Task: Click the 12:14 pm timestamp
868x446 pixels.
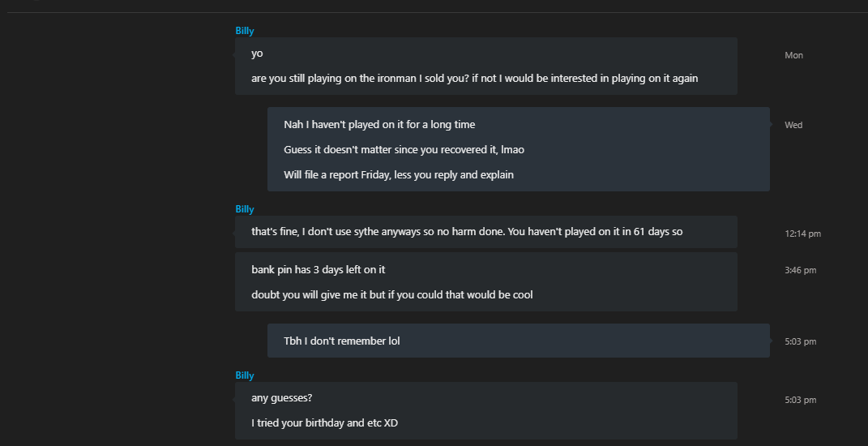Action: click(x=802, y=234)
